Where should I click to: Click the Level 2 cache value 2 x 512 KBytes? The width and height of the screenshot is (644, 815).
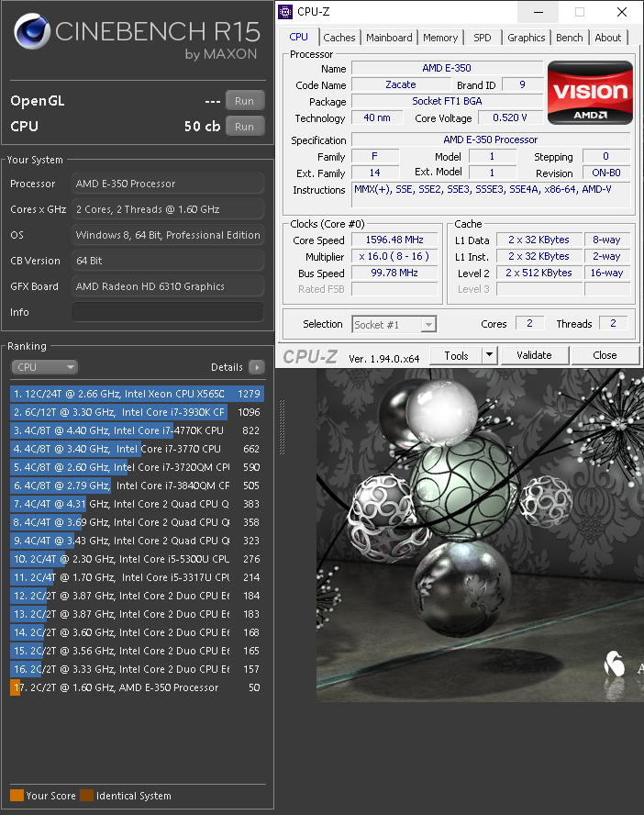pos(539,273)
